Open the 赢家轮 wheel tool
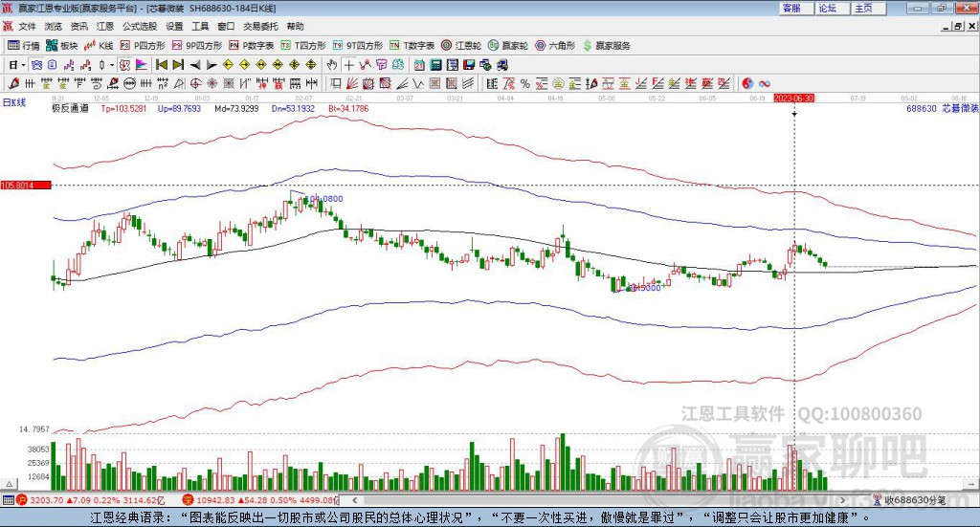980x527 pixels. (508, 46)
